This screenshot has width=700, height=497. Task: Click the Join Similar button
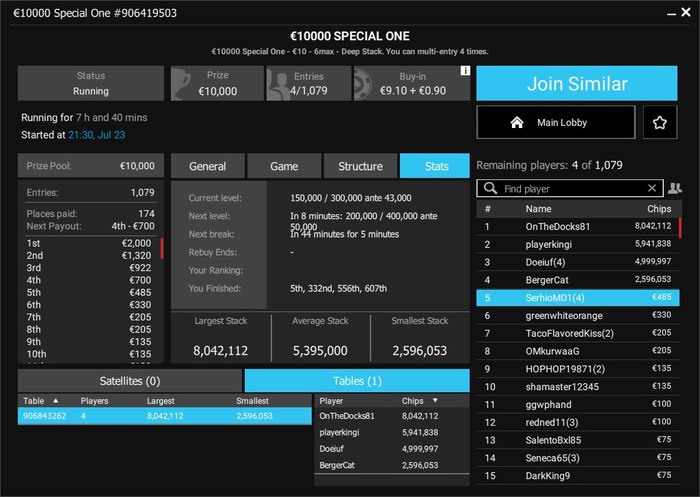tap(577, 84)
